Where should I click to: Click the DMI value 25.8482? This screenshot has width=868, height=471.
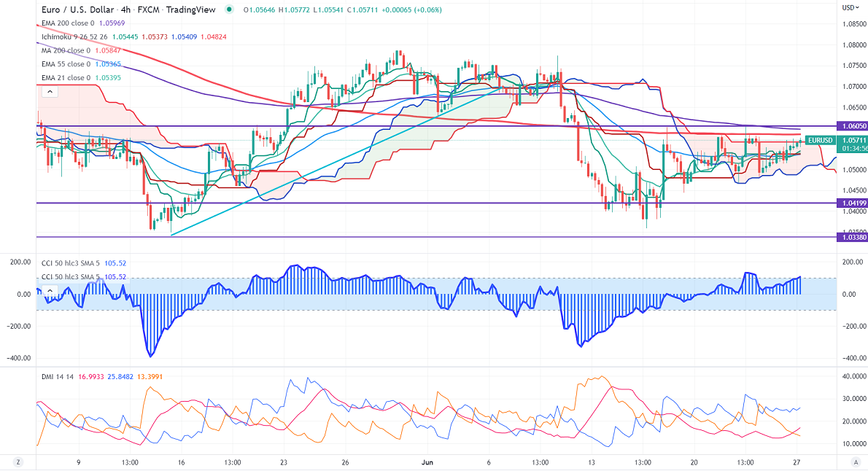pos(120,377)
